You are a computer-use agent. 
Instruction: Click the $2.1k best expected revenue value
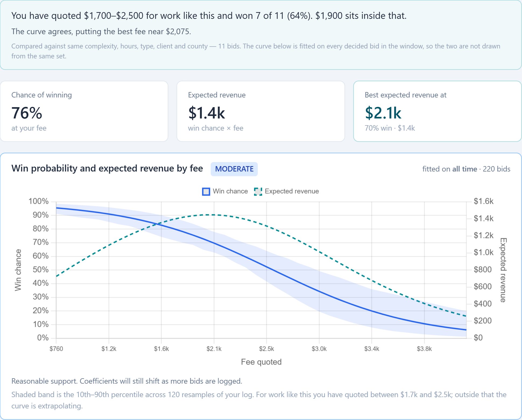pos(383,113)
